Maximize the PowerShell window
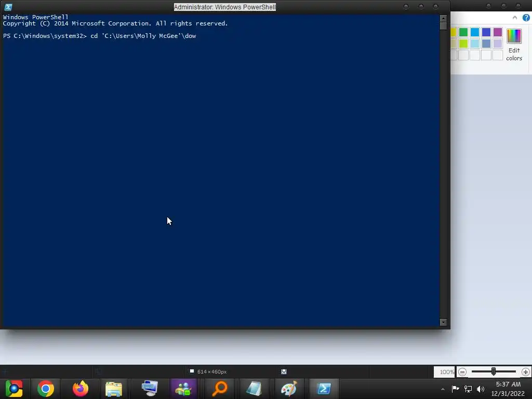This screenshot has width=532, height=399. click(x=421, y=6)
